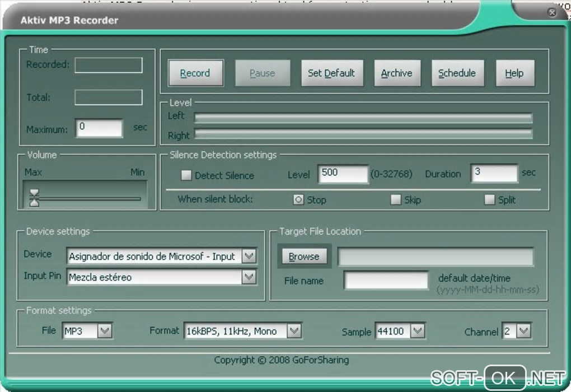Open the Channel dropdown
This screenshot has height=392, width=571.
click(523, 331)
